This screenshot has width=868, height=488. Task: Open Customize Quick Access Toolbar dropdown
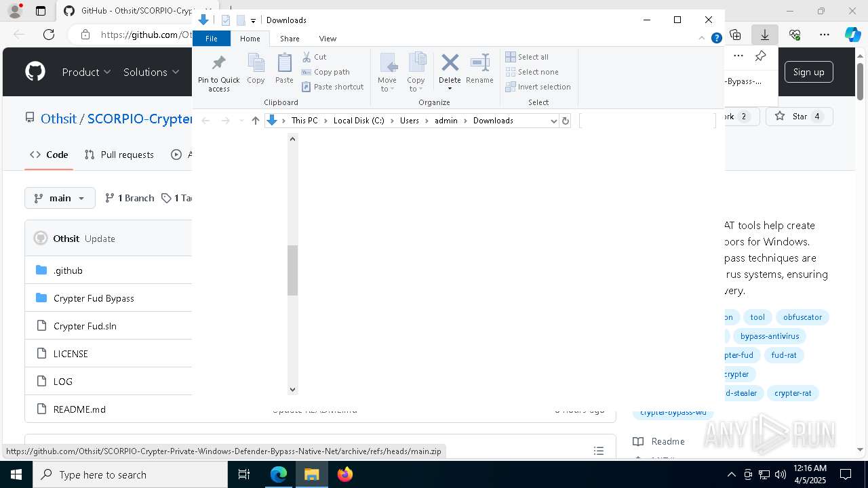click(253, 20)
